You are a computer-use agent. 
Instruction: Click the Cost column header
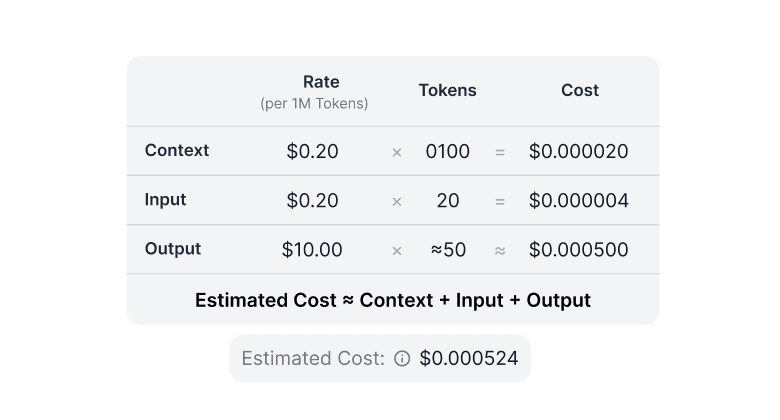tap(580, 90)
